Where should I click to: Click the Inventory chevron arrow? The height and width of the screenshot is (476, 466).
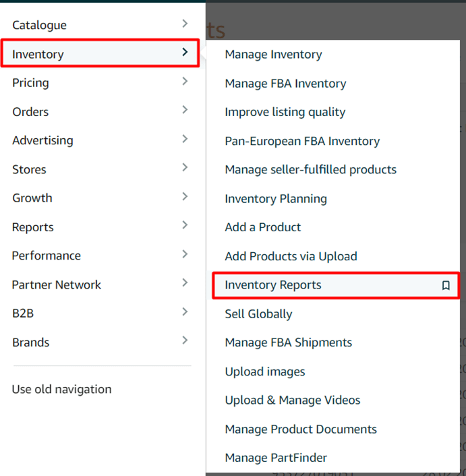(185, 52)
